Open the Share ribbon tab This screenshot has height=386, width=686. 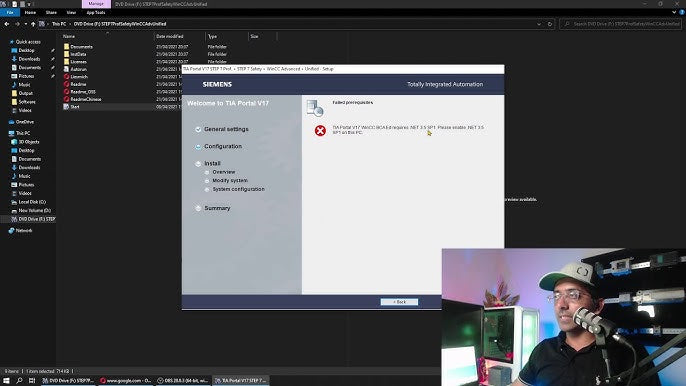coord(51,13)
